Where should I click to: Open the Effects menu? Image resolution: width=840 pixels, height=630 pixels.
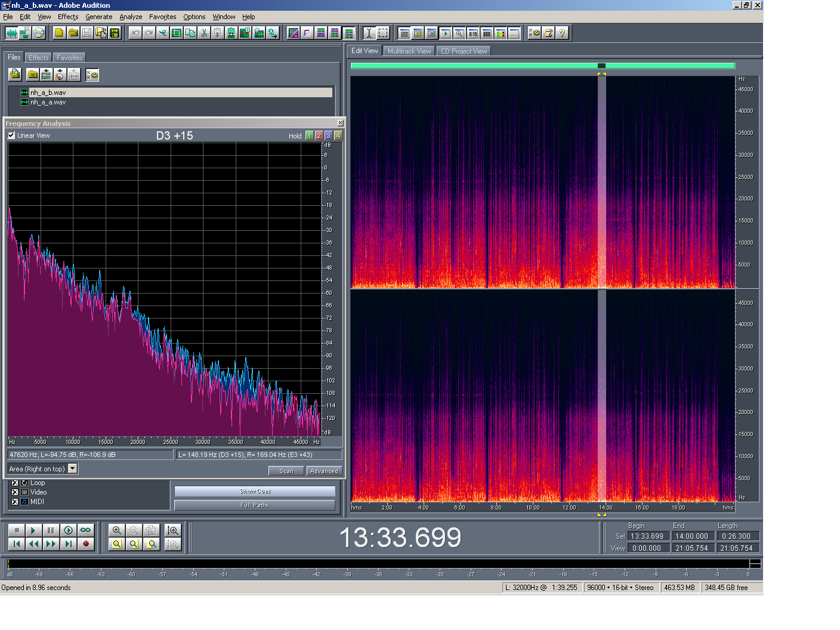tap(68, 17)
